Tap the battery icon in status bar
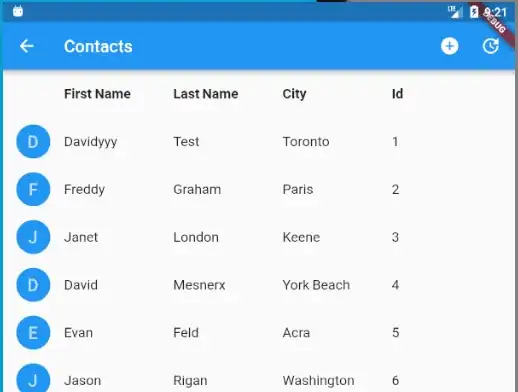518x392 pixels. (474, 12)
